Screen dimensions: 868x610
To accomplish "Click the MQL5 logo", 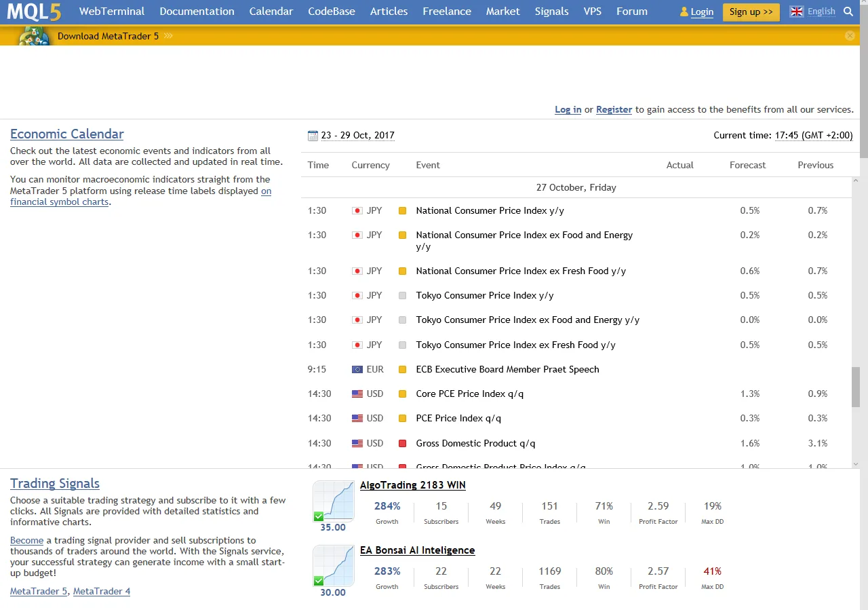I will 35,12.
